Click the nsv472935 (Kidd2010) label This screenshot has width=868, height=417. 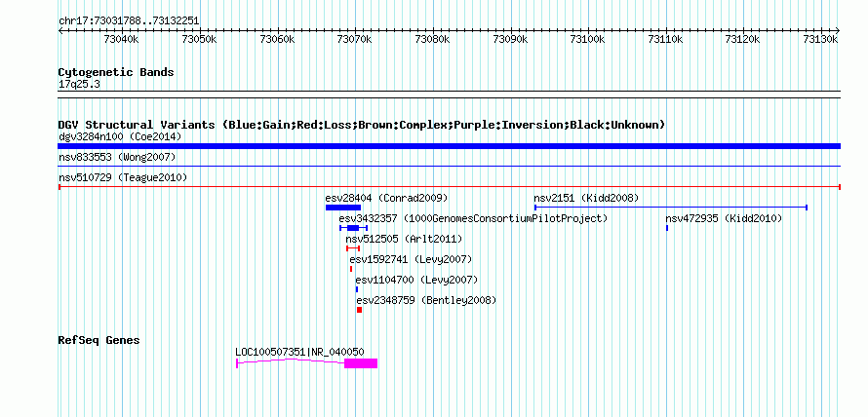coord(724,218)
